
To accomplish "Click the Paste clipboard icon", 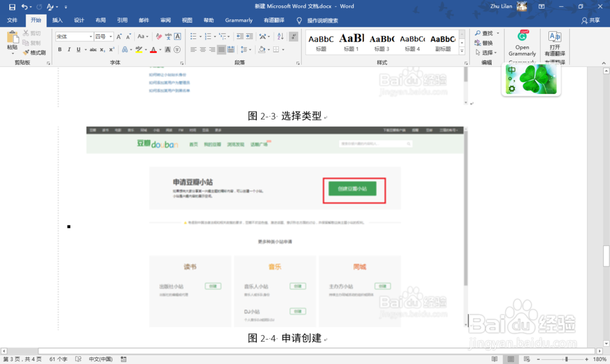I will [12, 38].
